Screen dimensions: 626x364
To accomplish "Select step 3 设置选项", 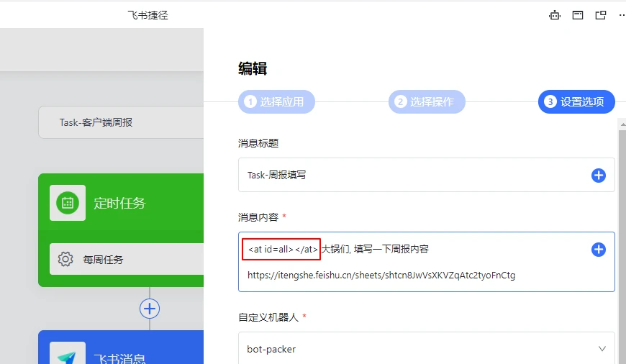I will click(x=576, y=101).
